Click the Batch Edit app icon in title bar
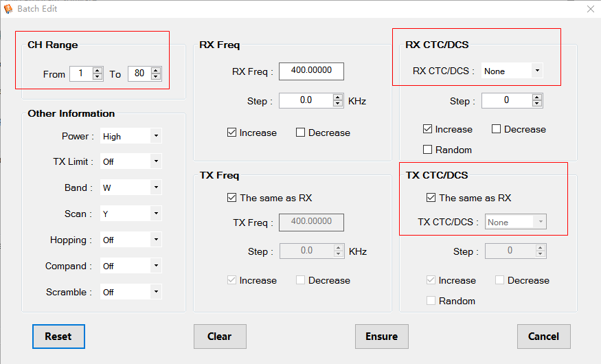 click(x=8, y=8)
